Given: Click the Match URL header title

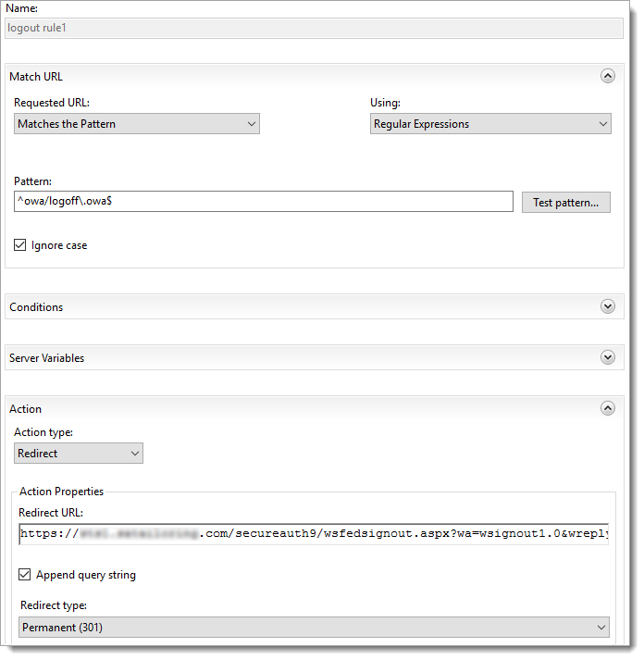Looking at the screenshot, I should click(36, 77).
